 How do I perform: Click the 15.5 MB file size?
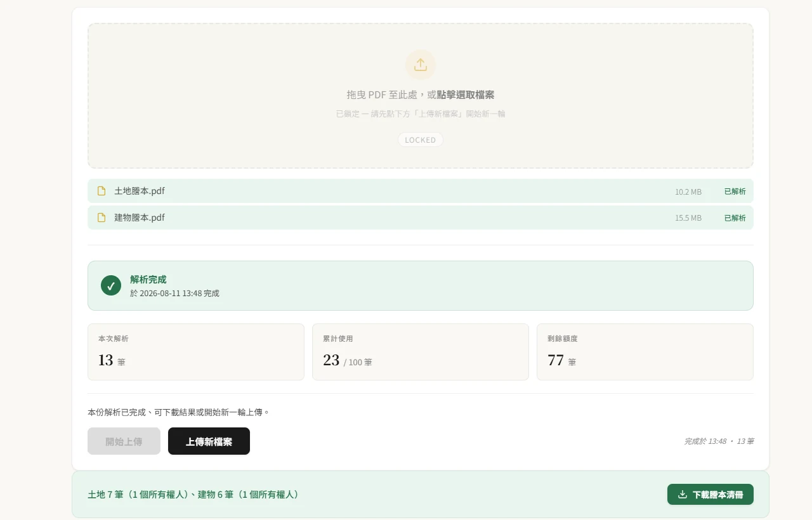(688, 218)
